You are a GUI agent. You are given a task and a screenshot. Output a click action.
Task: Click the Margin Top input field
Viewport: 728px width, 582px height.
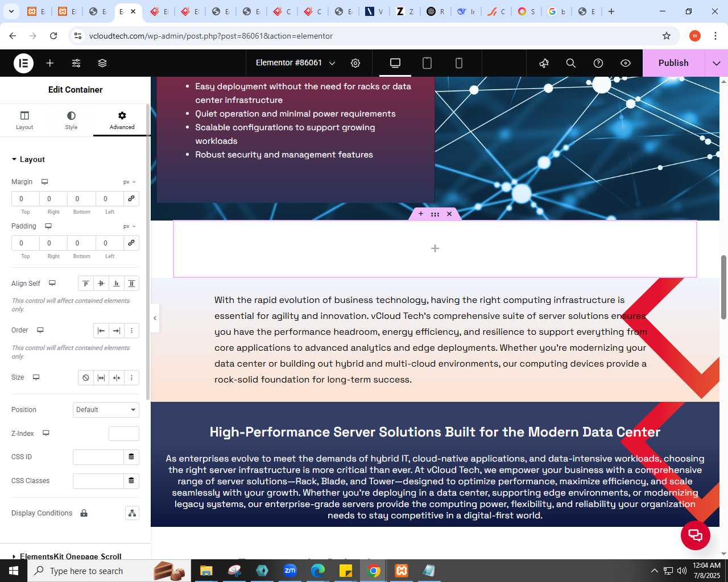(26, 198)
